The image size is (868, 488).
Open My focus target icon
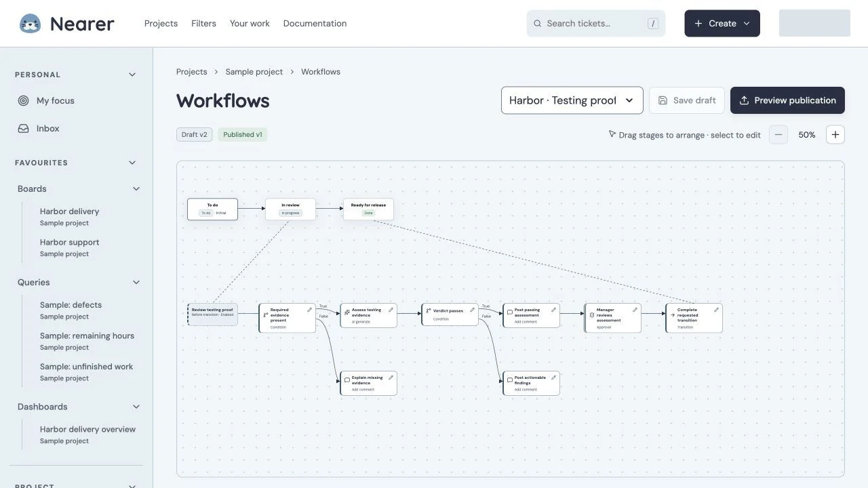pyautogui.click(x=24, y=101)
